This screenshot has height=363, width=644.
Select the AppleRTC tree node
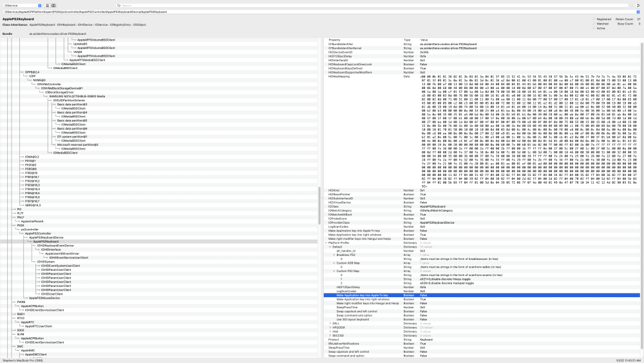[x=28, y=322]
